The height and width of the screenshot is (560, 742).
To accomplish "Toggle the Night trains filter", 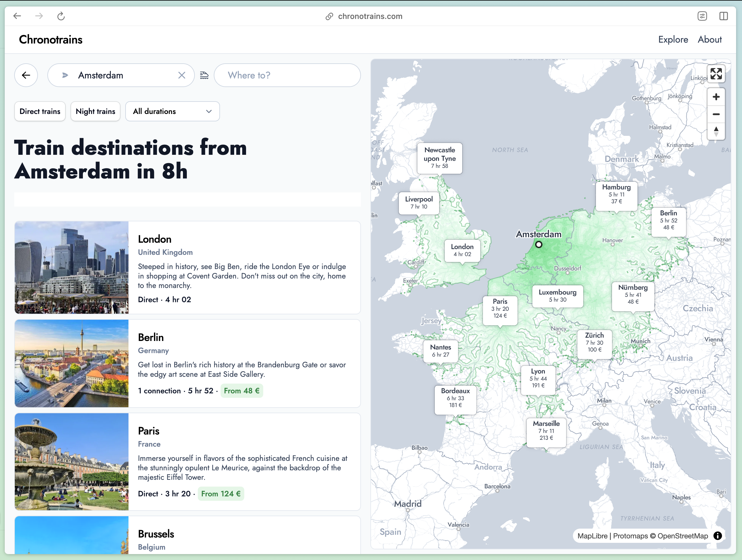I will point(95,111).
